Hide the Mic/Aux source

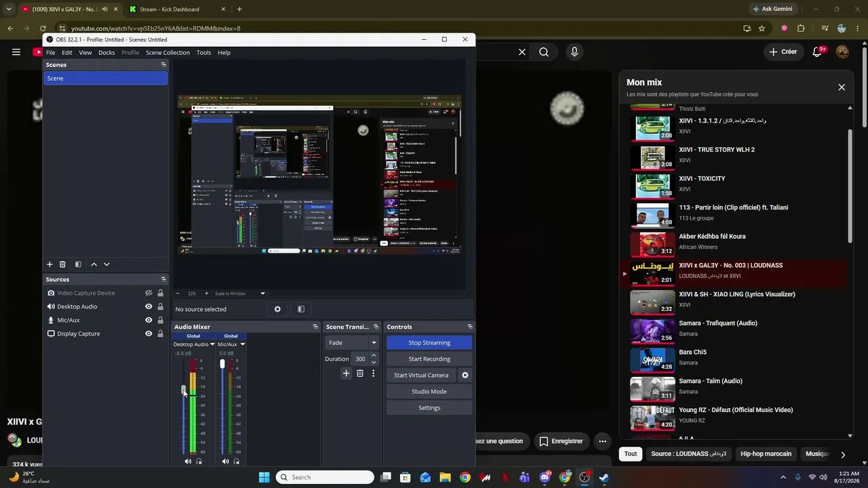[149, 320]
